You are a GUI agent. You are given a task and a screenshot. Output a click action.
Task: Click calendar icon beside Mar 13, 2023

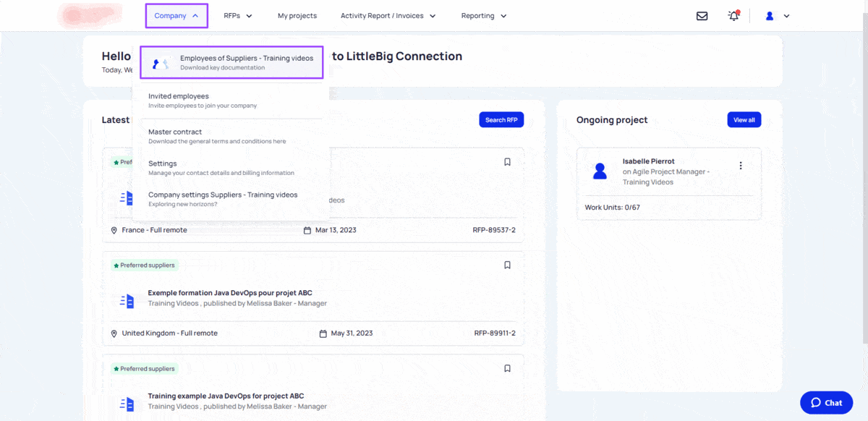click(307, 230)
